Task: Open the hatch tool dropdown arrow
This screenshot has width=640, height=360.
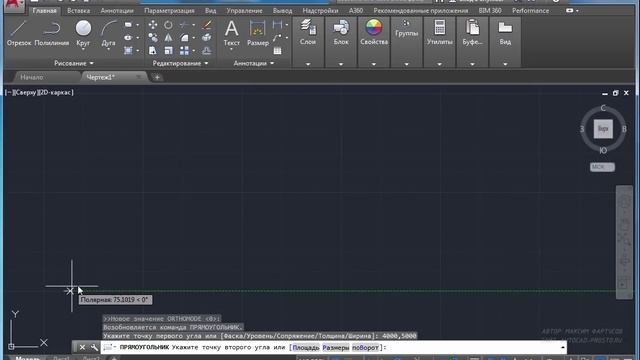Action: [138, 51]
